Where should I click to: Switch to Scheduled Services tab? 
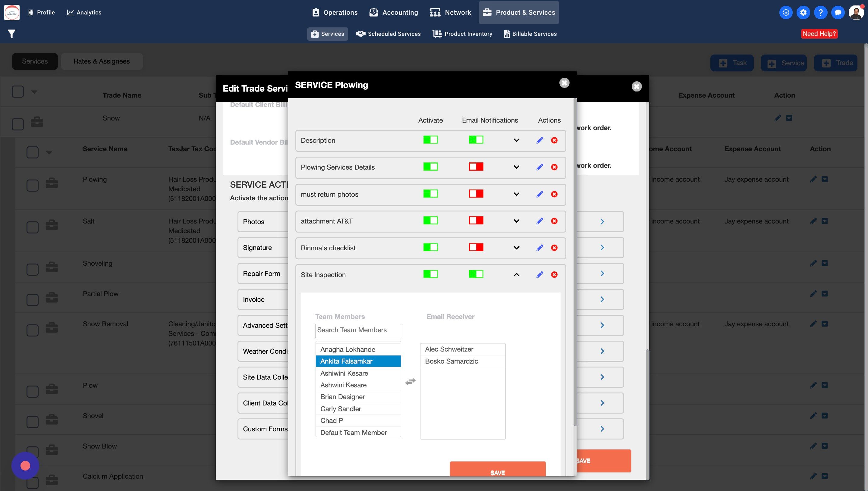(388, 34)
